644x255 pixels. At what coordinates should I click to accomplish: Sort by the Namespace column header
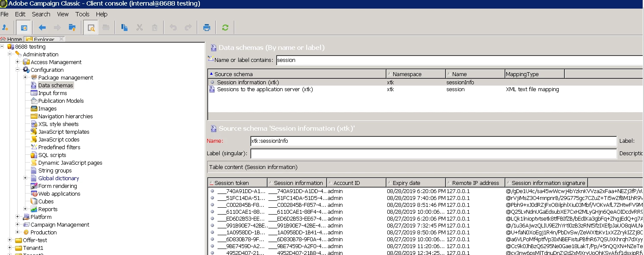(416, 74)
